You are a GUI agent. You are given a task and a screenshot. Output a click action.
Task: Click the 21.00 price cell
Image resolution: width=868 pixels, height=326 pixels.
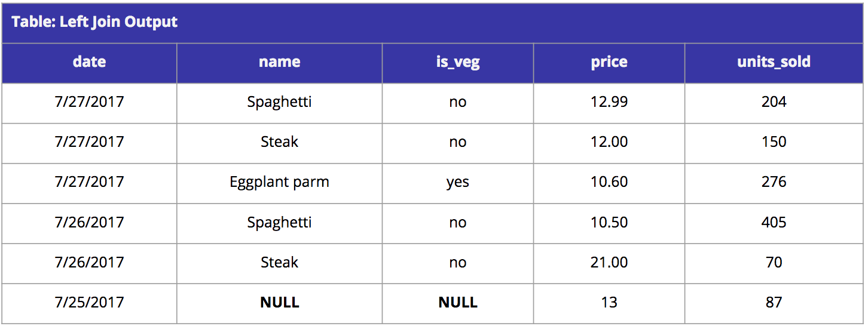click(x=609, y=263)
